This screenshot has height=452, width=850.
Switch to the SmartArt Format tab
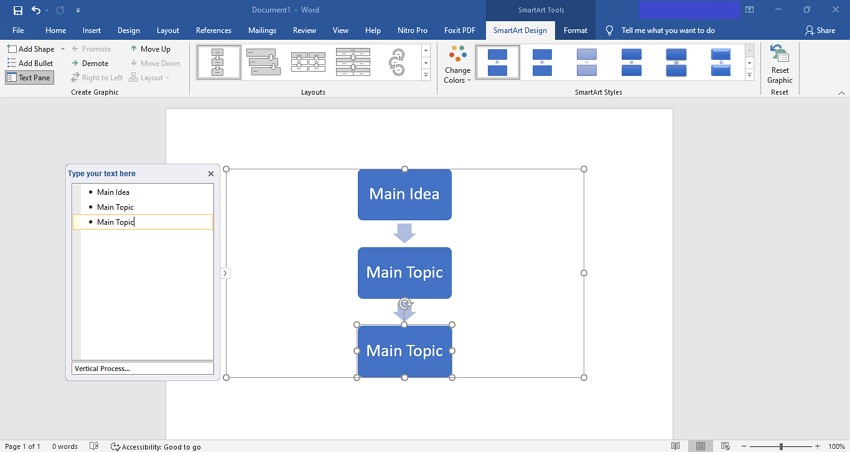575,30
